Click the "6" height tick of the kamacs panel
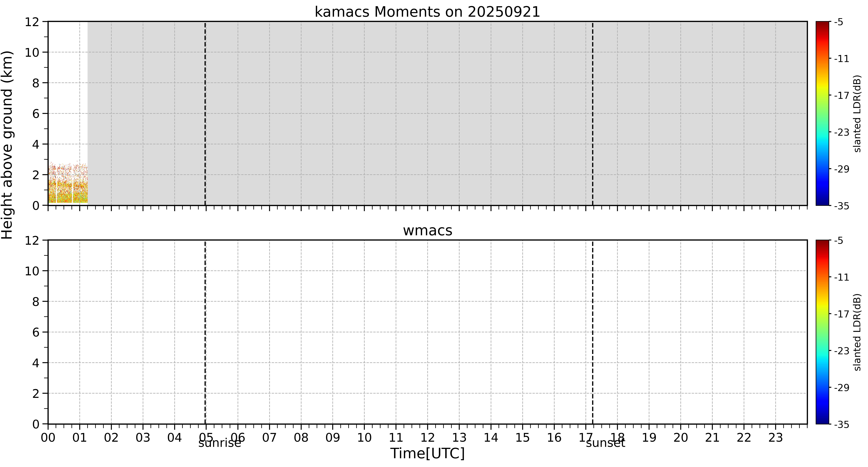The image size is (868, 467). 36,114
